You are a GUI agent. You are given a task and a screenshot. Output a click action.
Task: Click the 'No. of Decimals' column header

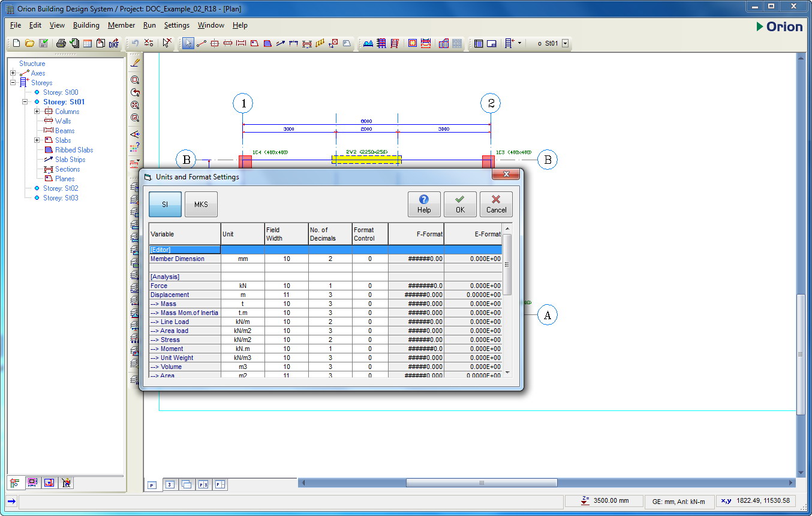(x=330, y=234)
